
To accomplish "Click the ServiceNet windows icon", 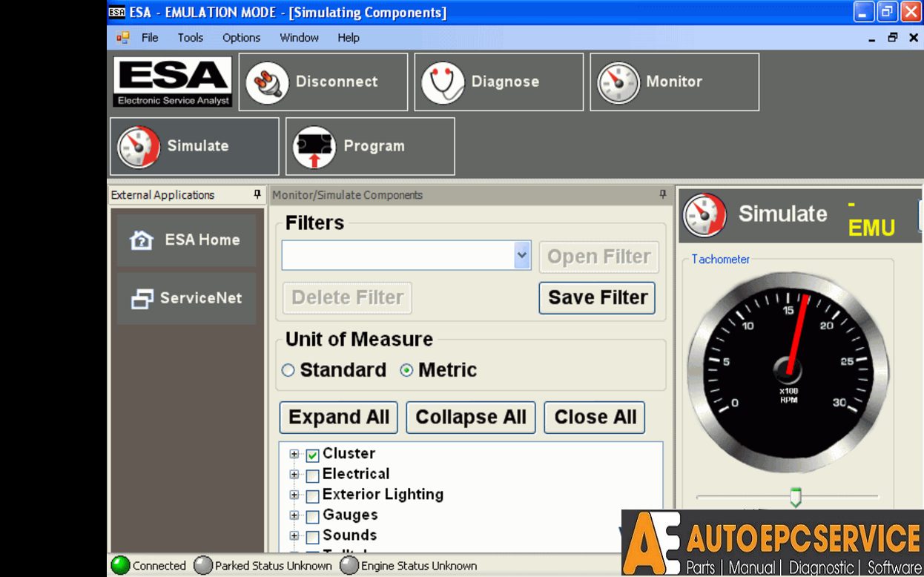I will [x=142, y=299].
